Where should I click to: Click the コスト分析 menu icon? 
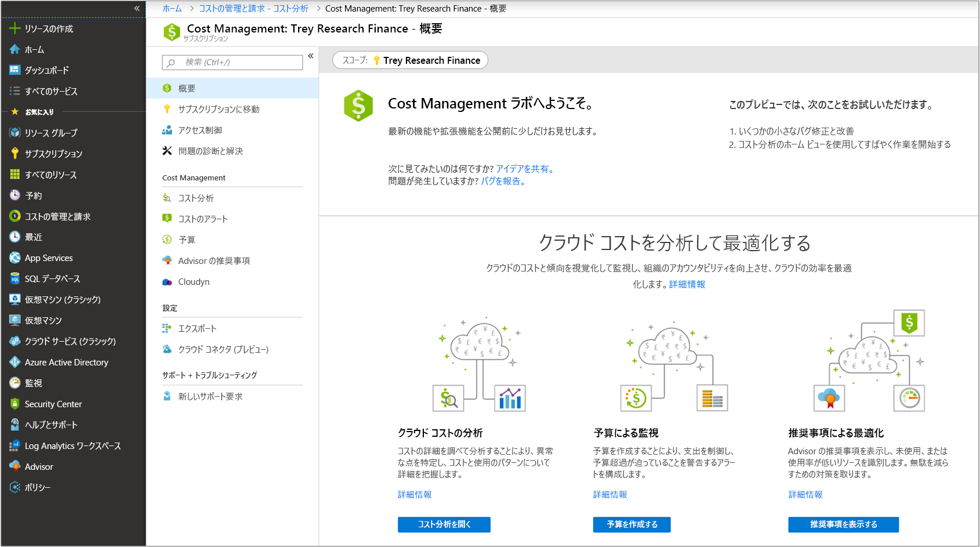tap(167, 198)
